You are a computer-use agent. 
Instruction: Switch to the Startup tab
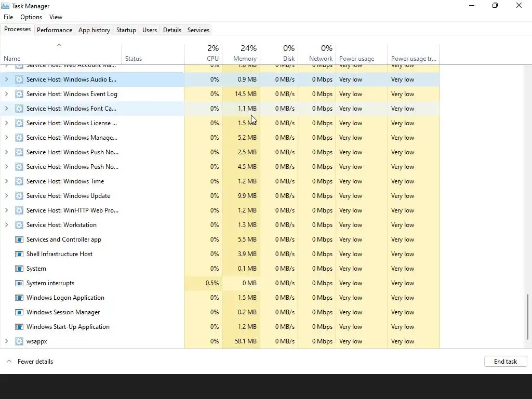click(126, 30)
